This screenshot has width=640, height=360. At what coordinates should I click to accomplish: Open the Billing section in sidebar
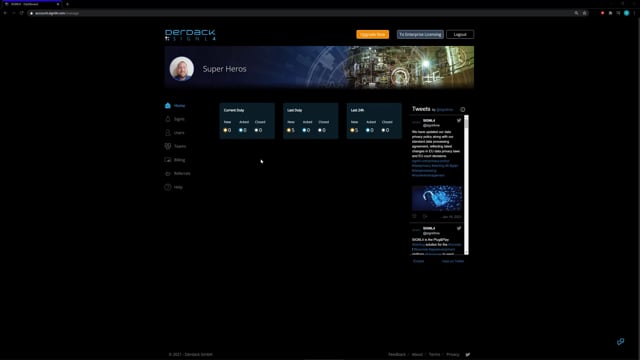coord(175,160)
